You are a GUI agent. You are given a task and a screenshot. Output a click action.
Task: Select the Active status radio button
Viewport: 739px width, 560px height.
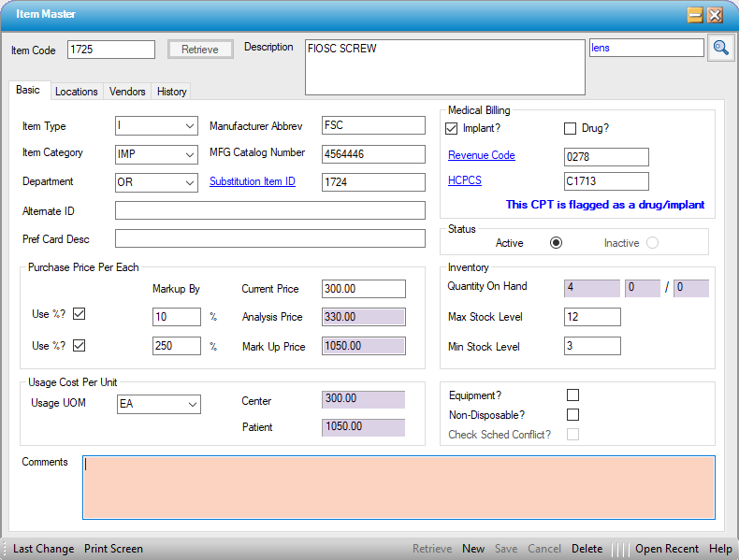tap(557, 243)
